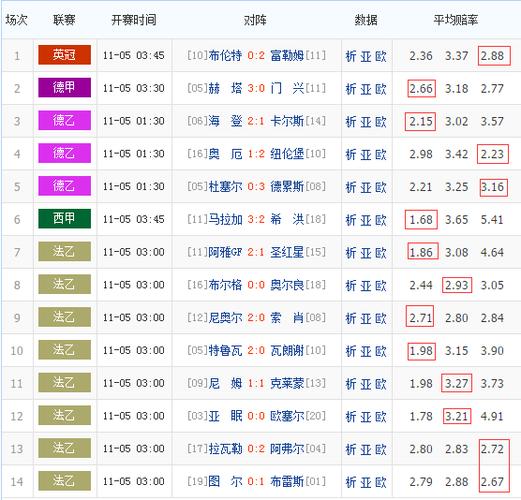
Task: Click odds value 3.21 in row 12
Action: (457, 416)
